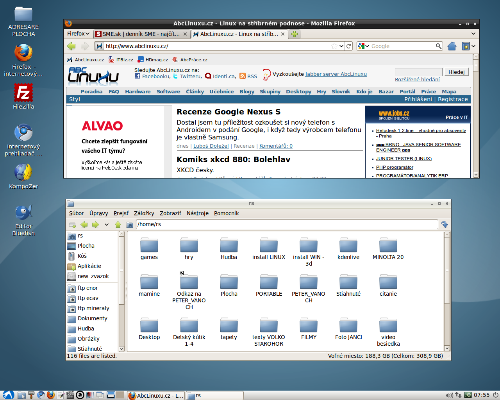Screen dimensions: 500x400
Task: Go up one folder in file manager
Action: (118, 225)
